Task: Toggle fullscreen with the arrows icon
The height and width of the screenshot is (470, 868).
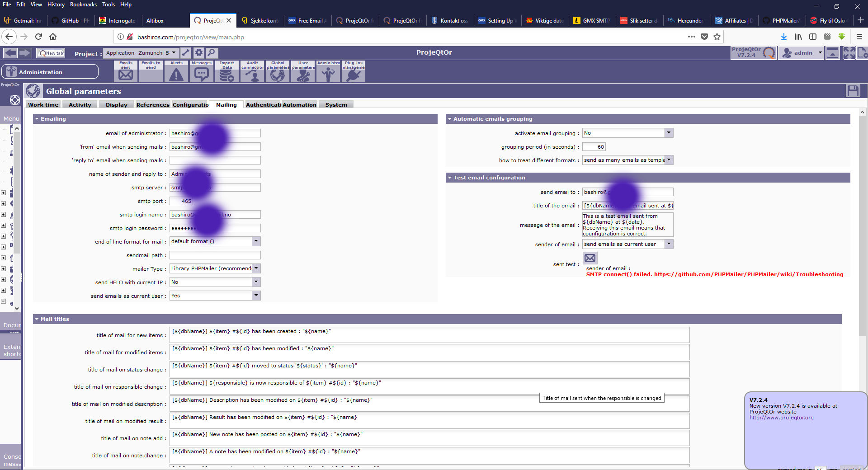Action: (x=849, y=53)
